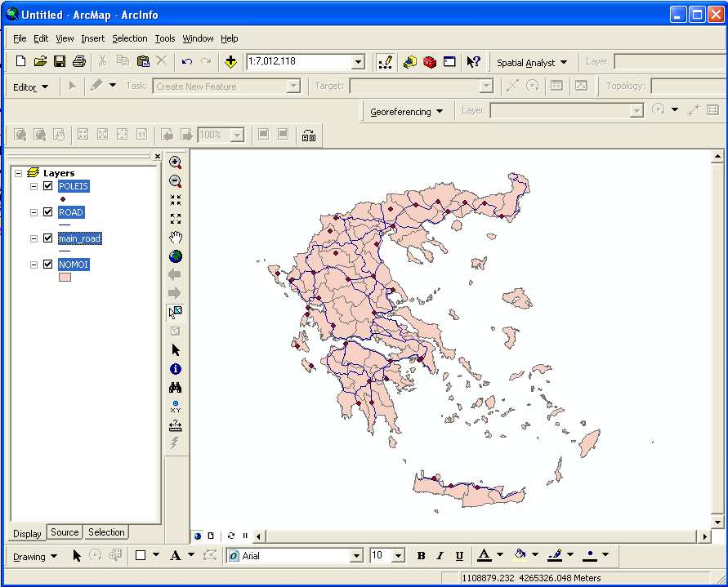
Task: Toggle visibility of main_road layer
Action: 48,238
